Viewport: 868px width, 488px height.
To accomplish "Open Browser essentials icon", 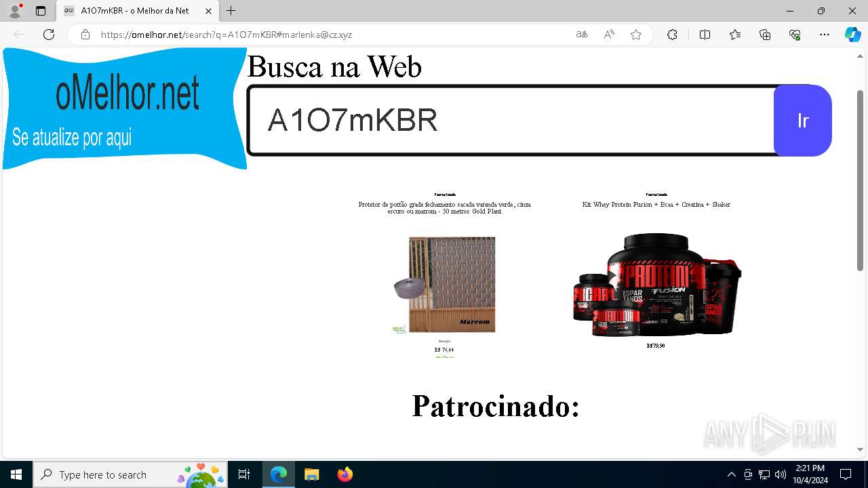I will point(795,35).
